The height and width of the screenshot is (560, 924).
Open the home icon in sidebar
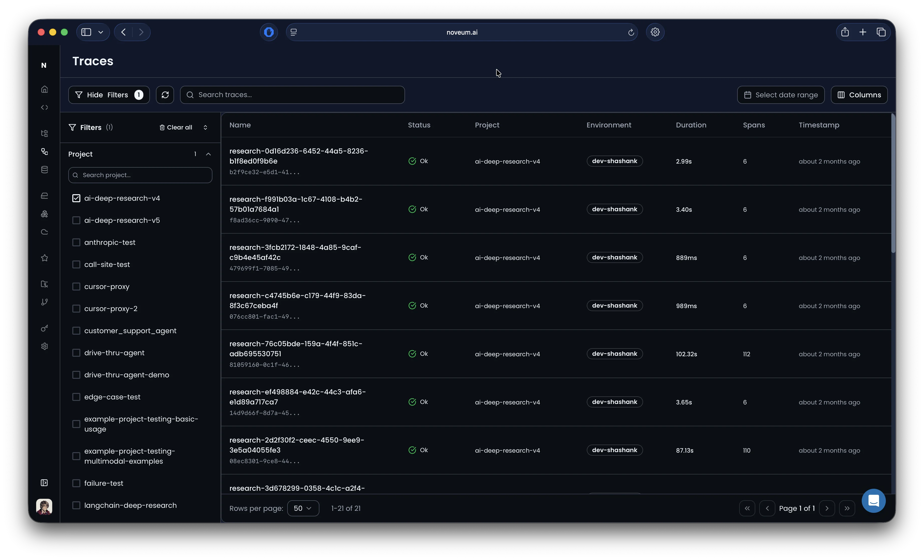[44, 89]
